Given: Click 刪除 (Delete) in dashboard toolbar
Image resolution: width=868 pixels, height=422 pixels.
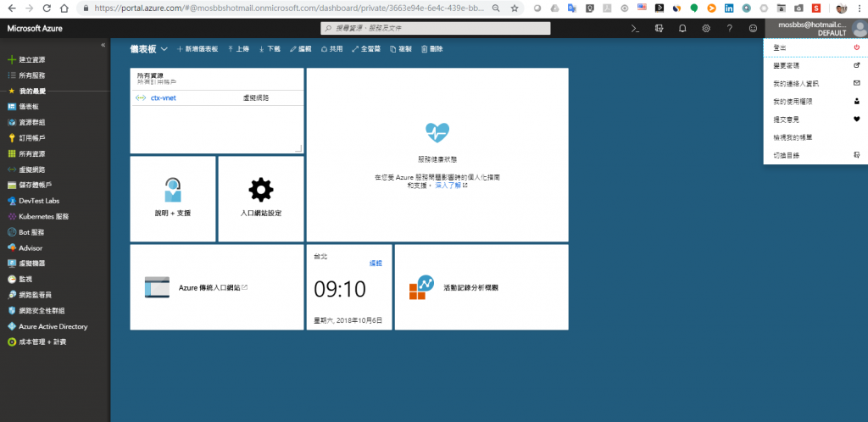Looking at the screenshot, I should pyautogui.click(x=431, y=49).
